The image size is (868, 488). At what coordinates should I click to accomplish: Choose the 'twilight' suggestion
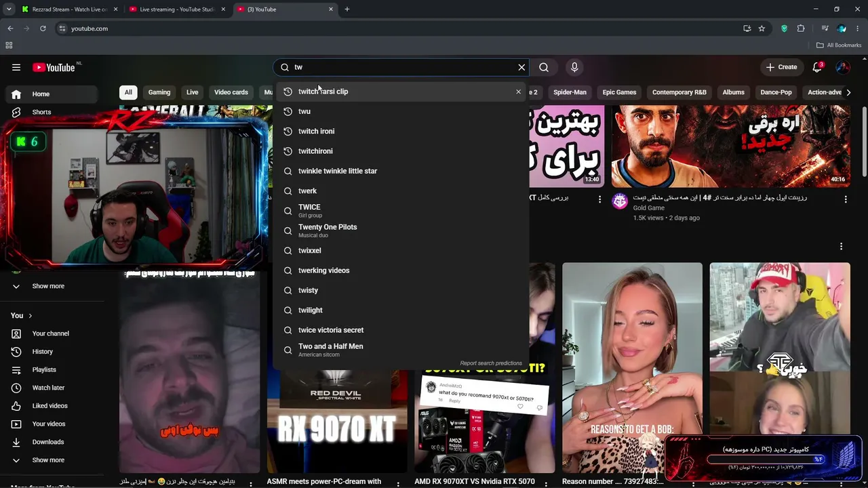[401, 310]
